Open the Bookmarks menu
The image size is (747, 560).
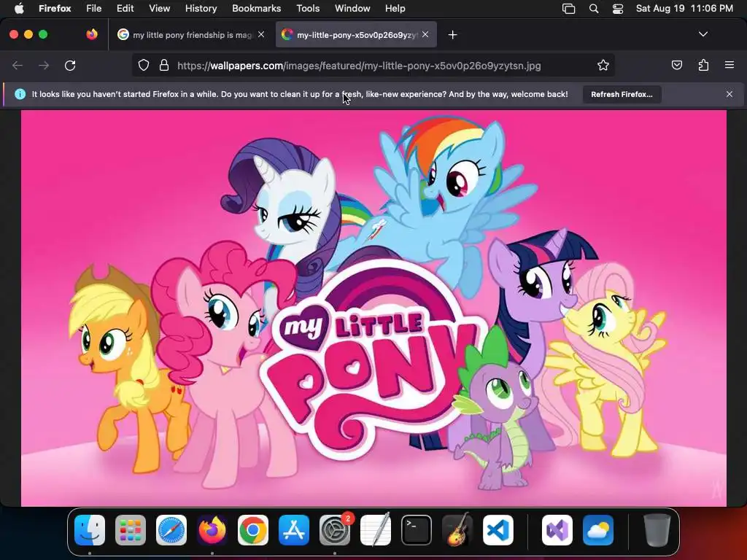256,8
